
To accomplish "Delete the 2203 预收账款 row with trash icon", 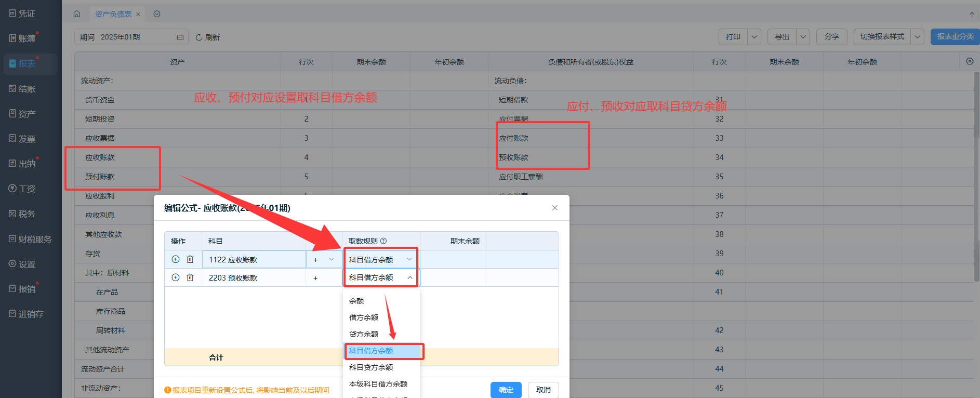I will click(x=190, y=277).
